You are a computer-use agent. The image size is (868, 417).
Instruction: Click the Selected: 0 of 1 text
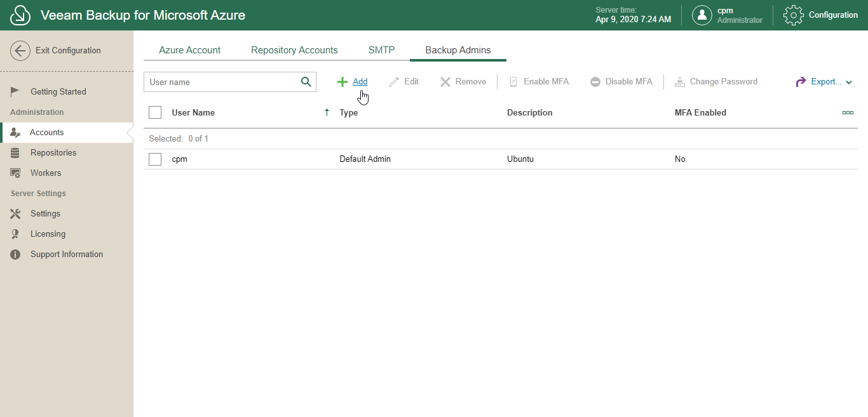[x=179, y=138]
